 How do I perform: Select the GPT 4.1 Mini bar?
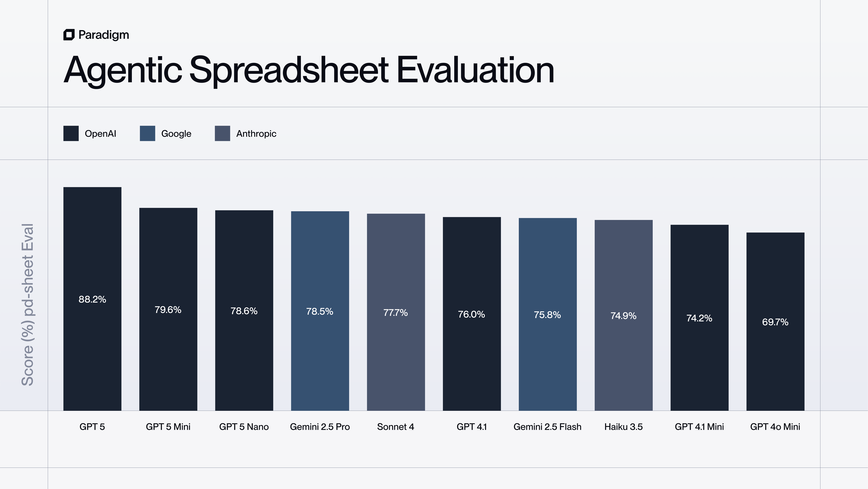(699, 318)
